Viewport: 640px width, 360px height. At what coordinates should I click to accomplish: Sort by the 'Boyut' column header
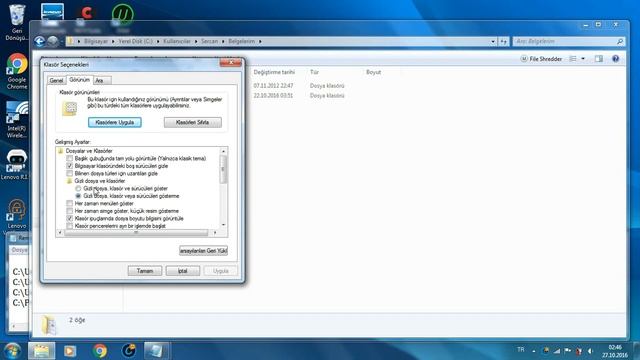373,72
